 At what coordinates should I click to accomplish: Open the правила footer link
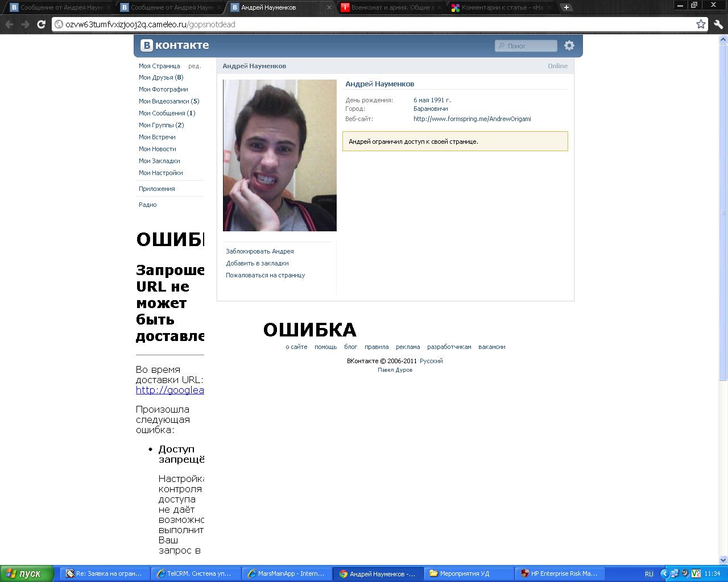click(377, 347)
